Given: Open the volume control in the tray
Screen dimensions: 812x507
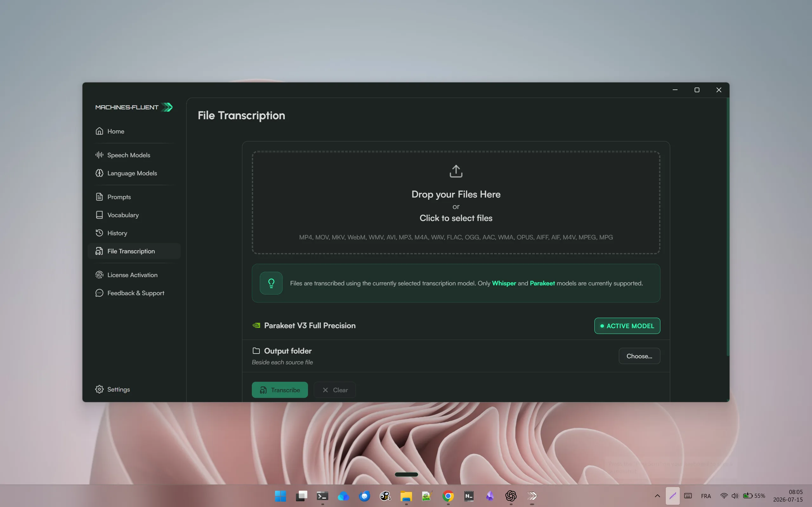Looking at the screenshot, I should click(x=735, y=496).
